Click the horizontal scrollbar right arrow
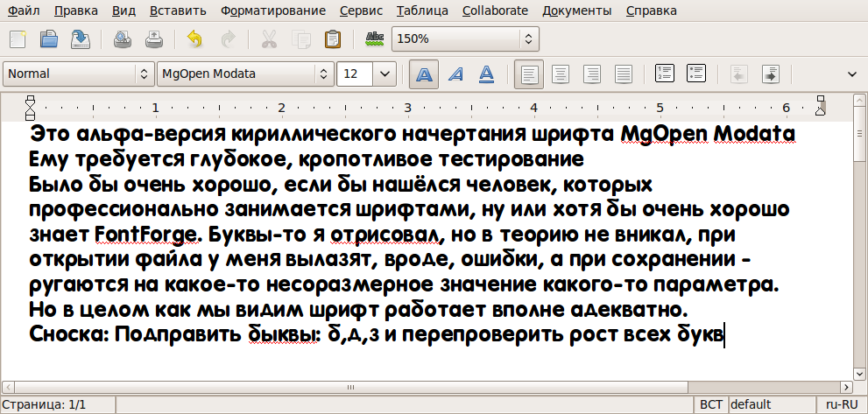The image size is (868, 414). (x=846, y=388)
